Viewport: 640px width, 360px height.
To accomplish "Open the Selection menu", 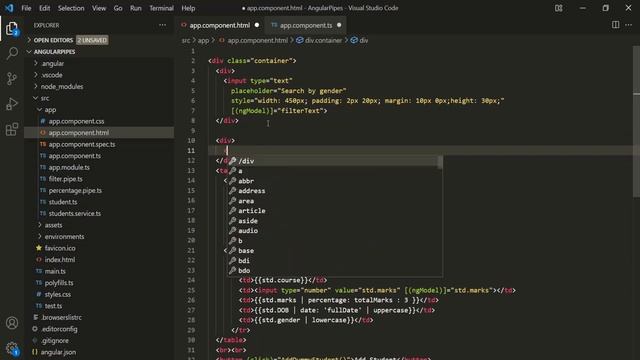I will [71, 8].
